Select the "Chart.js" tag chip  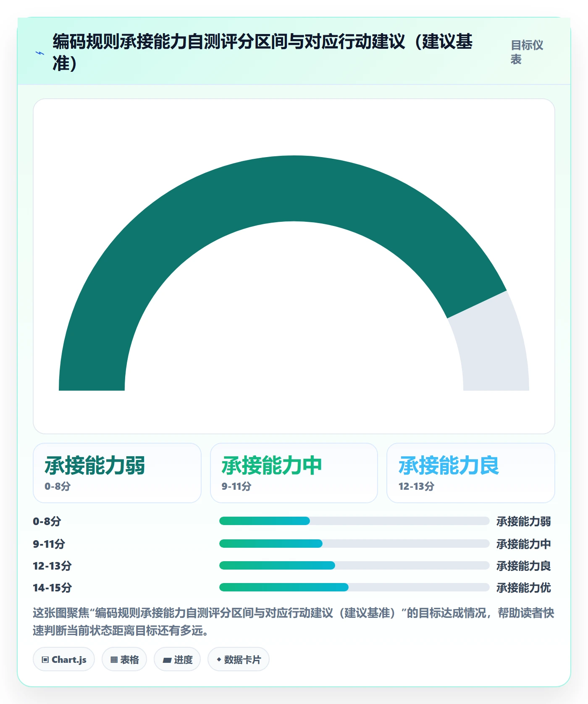click(x=64, y=659)
